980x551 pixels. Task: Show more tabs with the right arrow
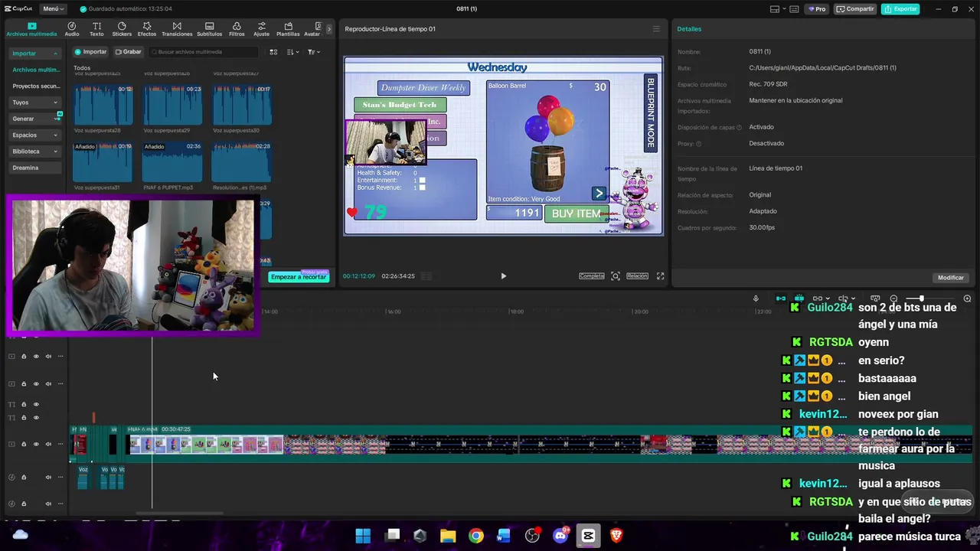[x=329, y=29]
